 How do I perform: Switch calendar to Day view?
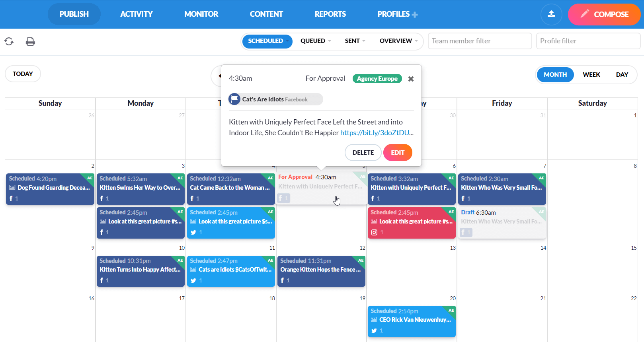coord(622,75)
